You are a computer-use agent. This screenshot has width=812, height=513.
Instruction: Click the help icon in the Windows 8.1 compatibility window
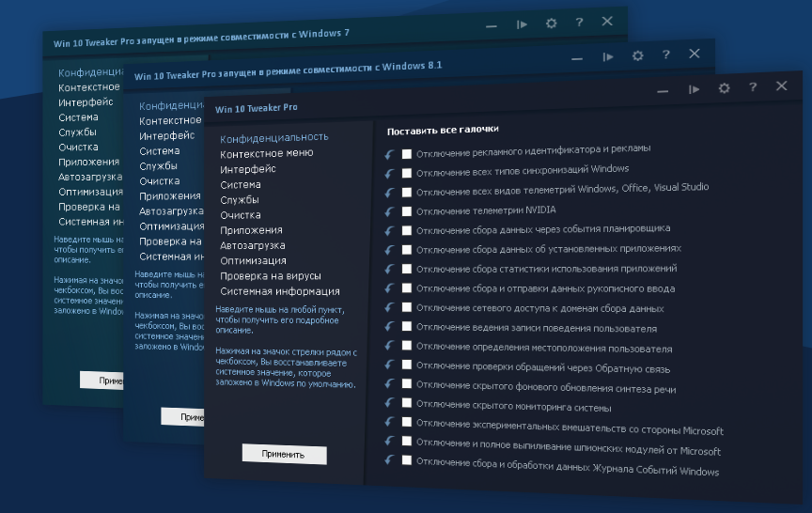[666, 54]
